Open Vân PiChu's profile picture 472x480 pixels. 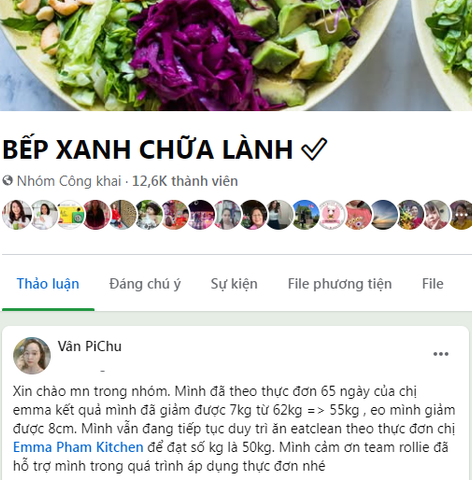click(x=32, y=356)
